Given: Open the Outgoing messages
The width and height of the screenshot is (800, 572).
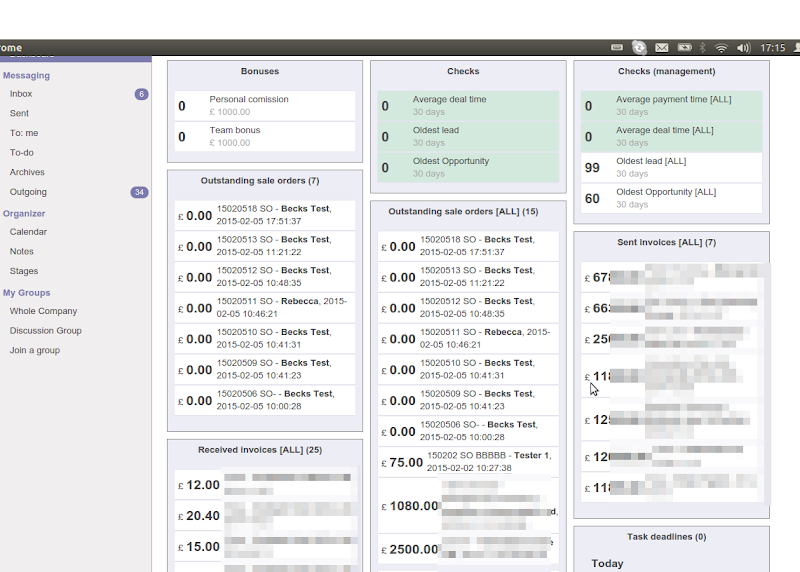Looking at the screenshot, I should [x=28, y=192].
